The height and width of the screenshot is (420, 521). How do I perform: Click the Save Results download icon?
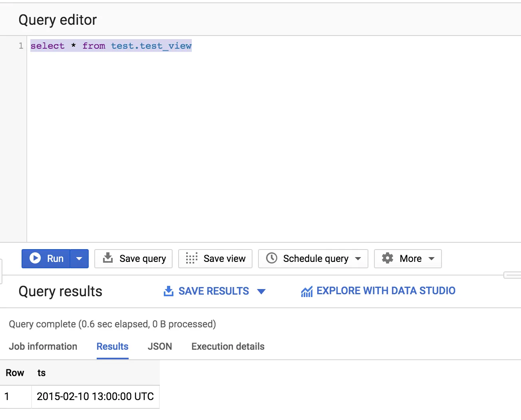tap(169, 291)
